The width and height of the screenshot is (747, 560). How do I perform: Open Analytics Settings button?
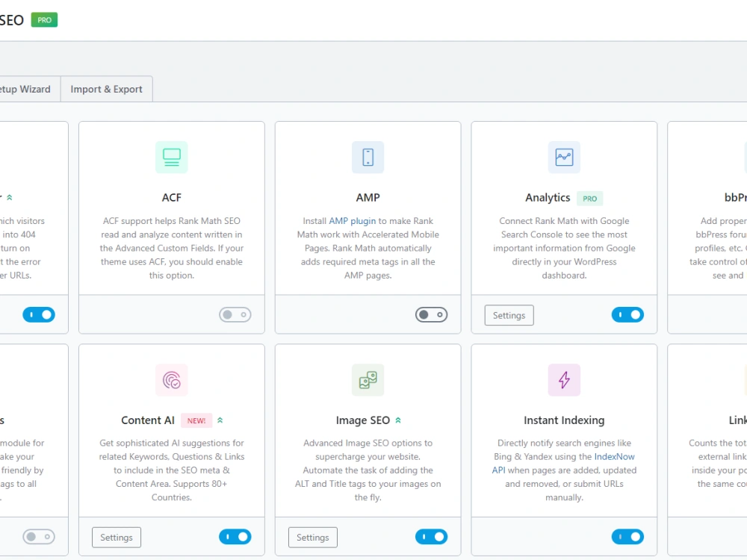(x=509, y=315)
